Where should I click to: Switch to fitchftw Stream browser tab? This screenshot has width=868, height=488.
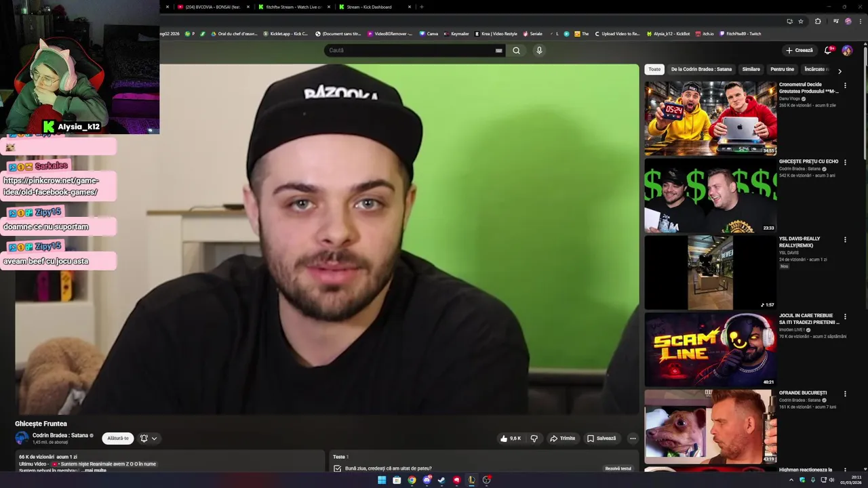pyautogui.click(x=294, y=7)
